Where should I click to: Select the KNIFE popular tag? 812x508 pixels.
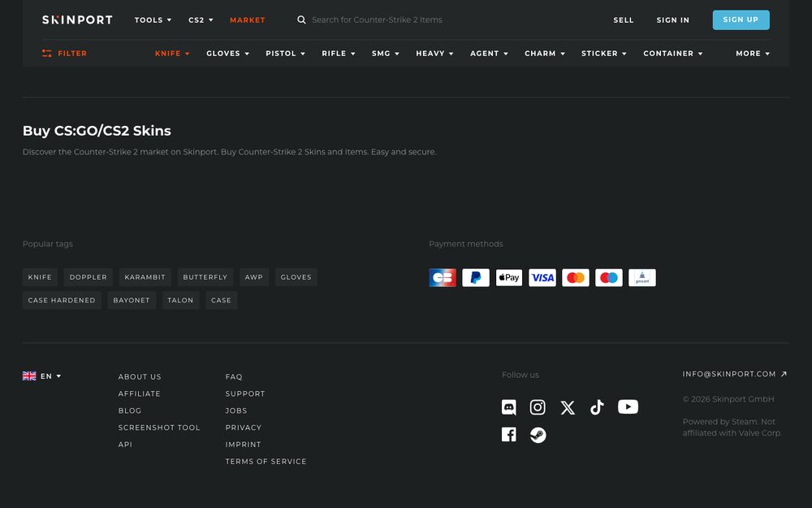(40, 277)
